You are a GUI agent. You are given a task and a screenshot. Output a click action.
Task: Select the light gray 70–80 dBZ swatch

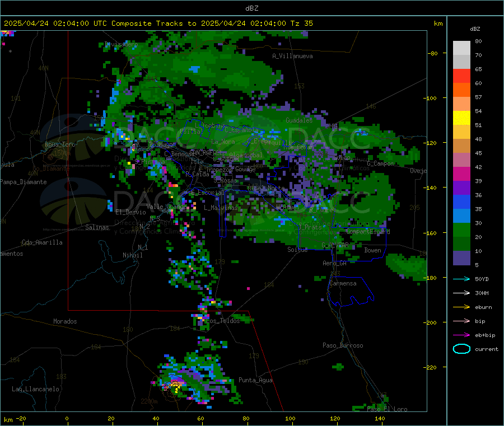pos(461,48)
